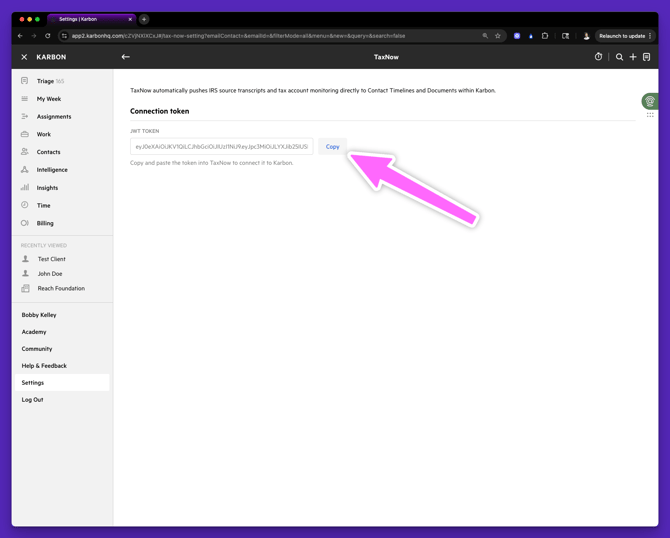This screenshot has width=670, height=538.
Task: Click the dots handle under green widget
Action: pyautogui.click(x=650, y=115)
